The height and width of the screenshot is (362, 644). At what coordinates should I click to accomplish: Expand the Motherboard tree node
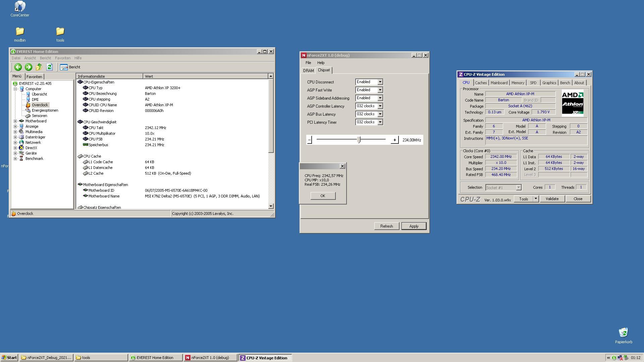(x=15, y=121)
